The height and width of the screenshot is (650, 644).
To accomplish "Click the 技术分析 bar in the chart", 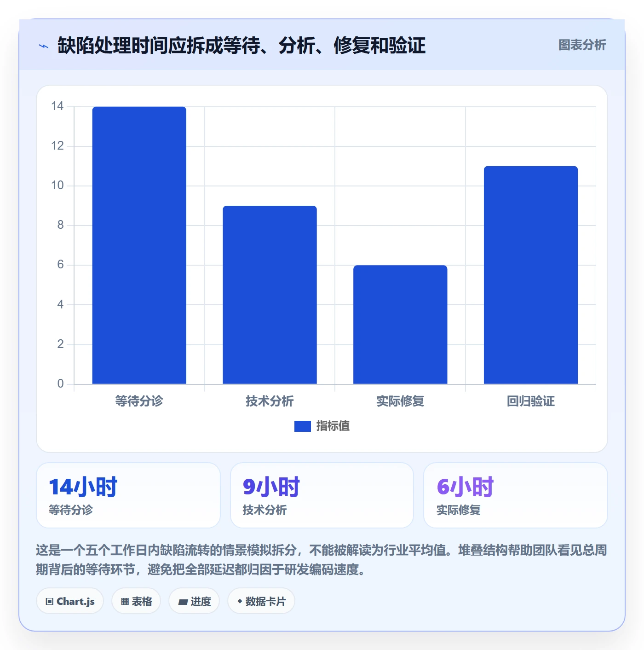I will 270,295.
